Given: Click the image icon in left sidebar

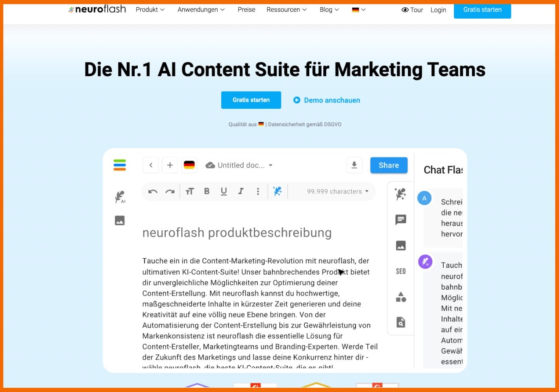Looking at the screenshot, I should coord(120,221).
